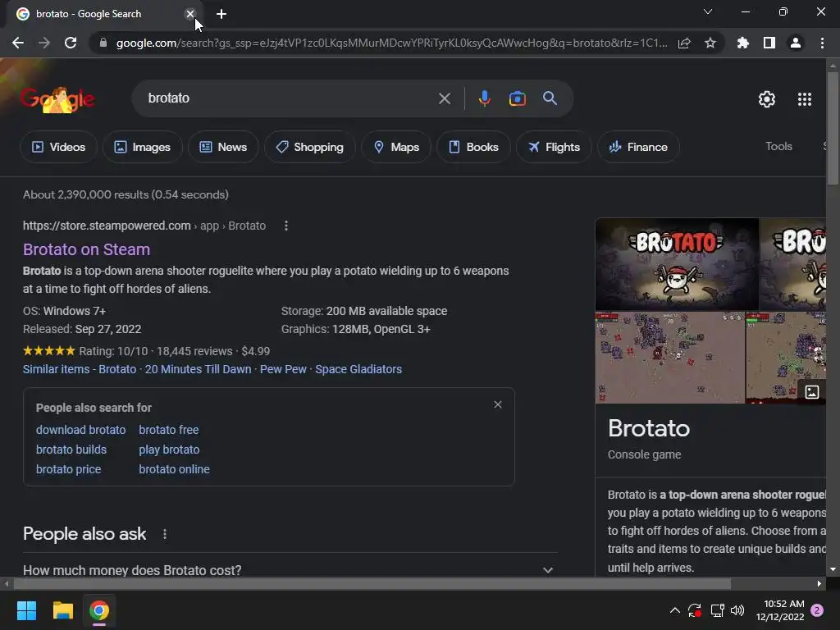
Task: Click the site lock icon
Action: 103,43
